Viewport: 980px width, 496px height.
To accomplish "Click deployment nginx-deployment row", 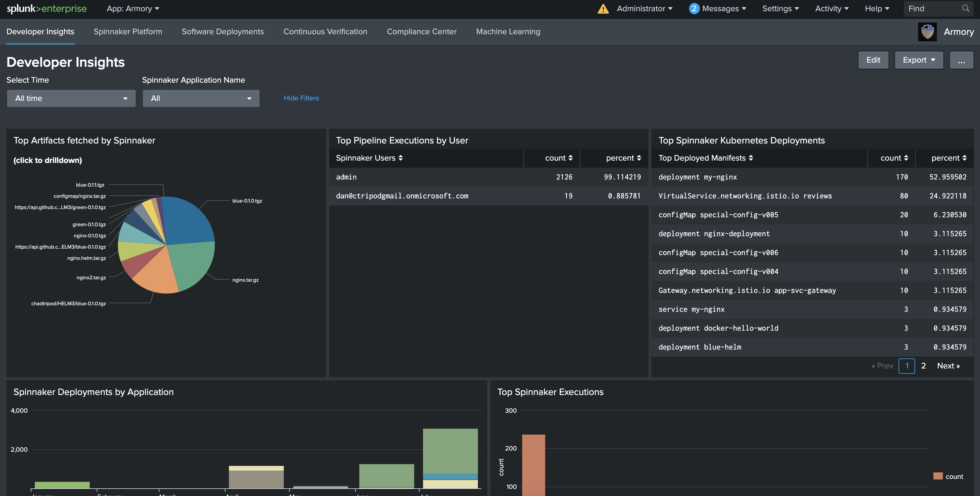I will click(812, 234).
